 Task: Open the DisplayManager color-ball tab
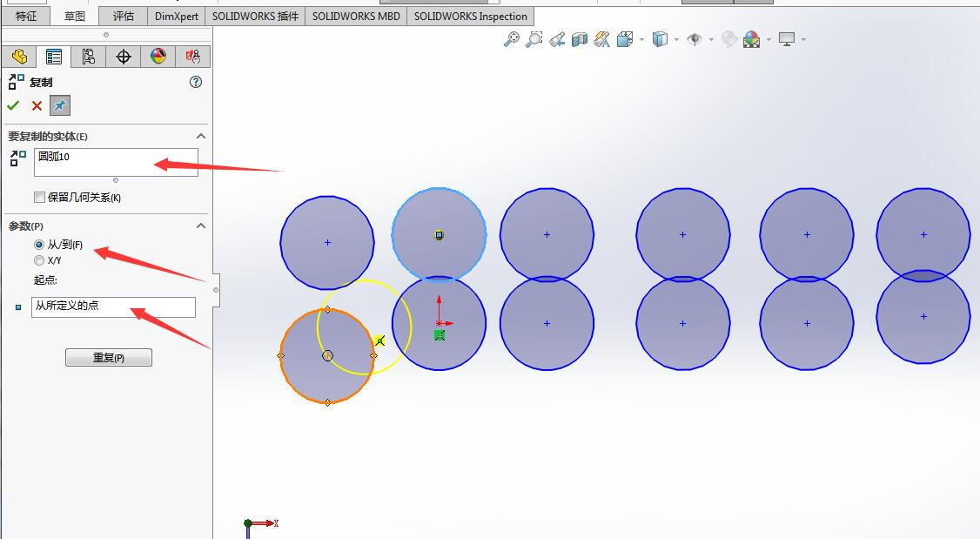[x=158, y=57]
